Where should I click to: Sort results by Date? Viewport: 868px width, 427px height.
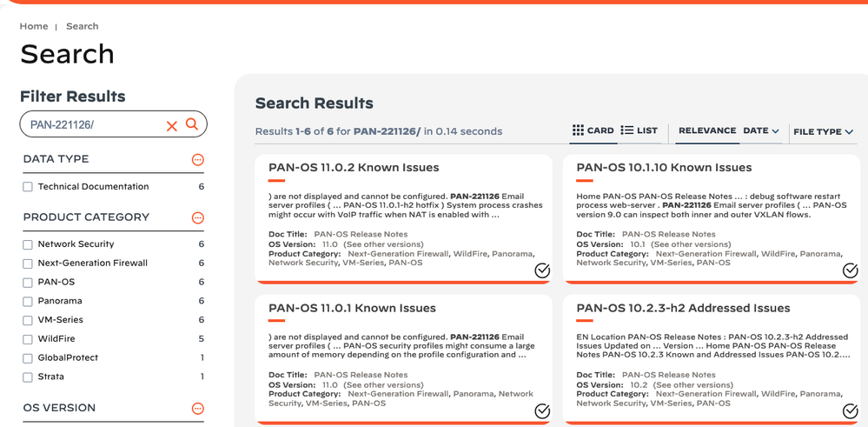760,130
